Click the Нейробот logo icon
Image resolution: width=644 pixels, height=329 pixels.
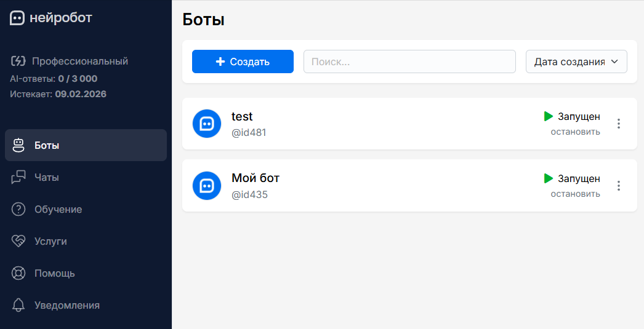[17, 18]
